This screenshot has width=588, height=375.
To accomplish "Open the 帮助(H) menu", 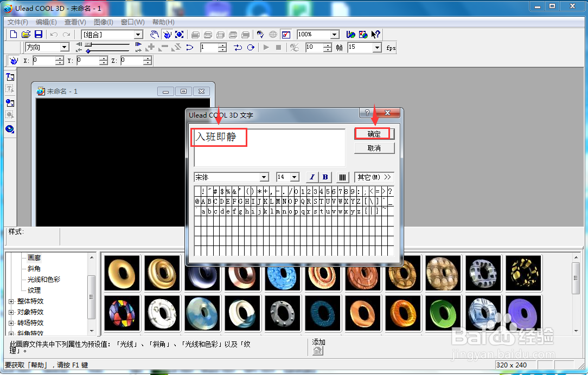I will (163, 22).
